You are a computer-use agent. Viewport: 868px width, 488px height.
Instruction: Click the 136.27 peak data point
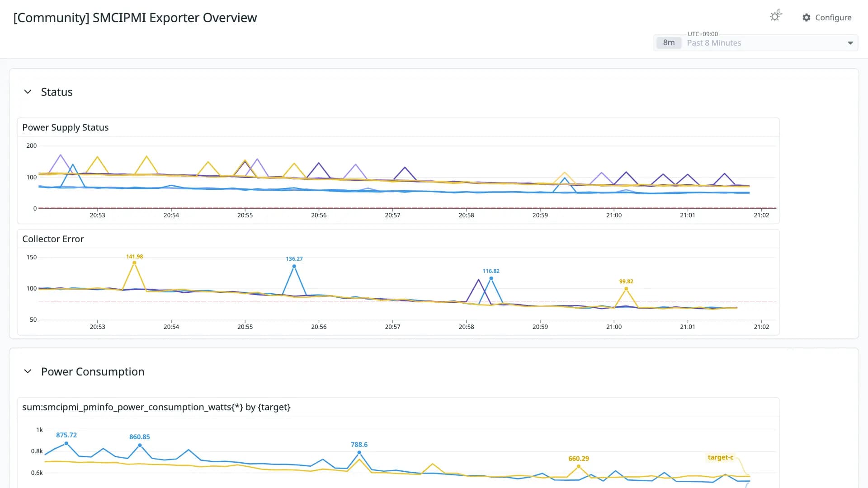tap(294, 266)
